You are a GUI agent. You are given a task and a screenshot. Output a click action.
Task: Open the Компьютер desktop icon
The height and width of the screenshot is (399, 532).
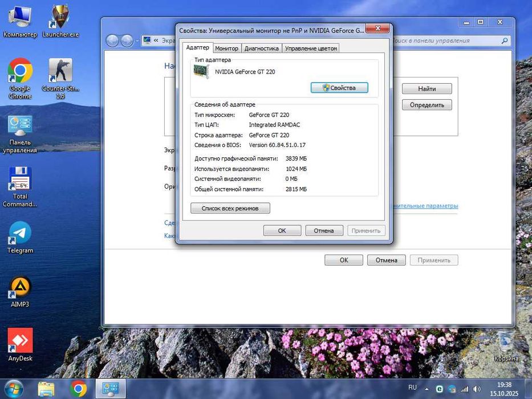[x=20, y=21]
